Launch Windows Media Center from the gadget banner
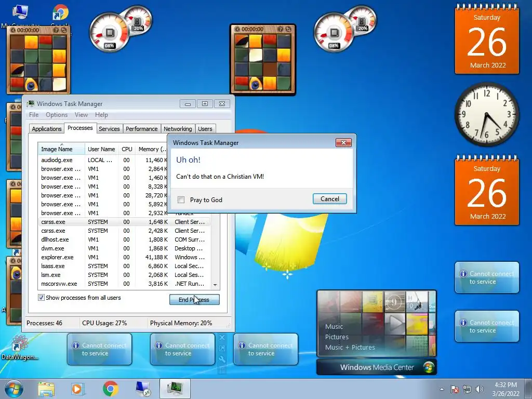This screenshot has width=532, height=399. [x=376, y=367]
